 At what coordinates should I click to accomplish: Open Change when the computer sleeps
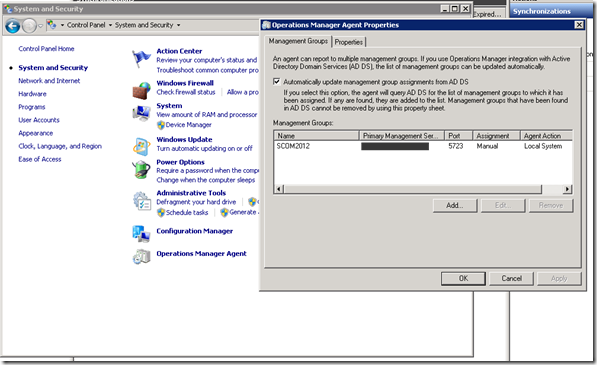tap(206, 180)
